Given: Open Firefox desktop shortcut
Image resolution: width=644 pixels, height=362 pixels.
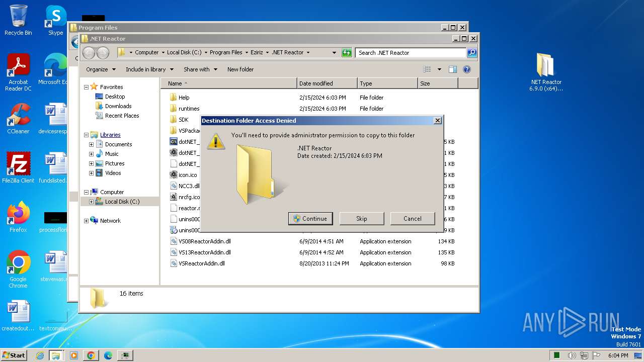Looking at the screenshot, I should click(x=18, y=217).
